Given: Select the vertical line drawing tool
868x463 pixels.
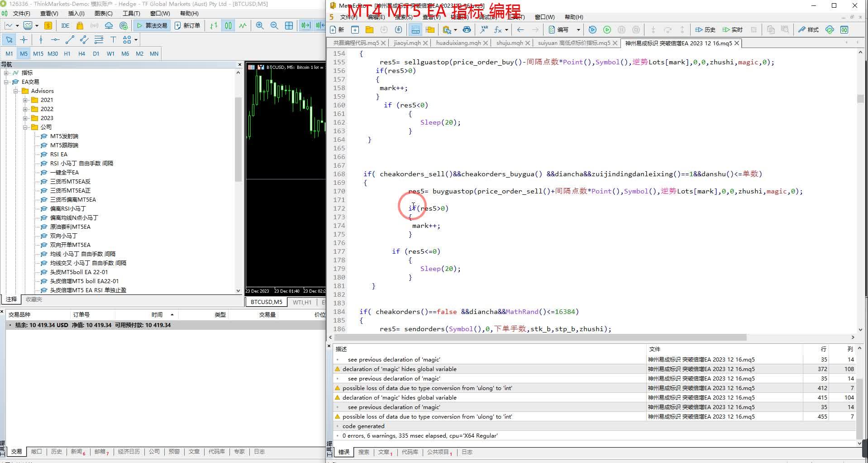Looking at the screenshot, I should [x=41, y=40].
